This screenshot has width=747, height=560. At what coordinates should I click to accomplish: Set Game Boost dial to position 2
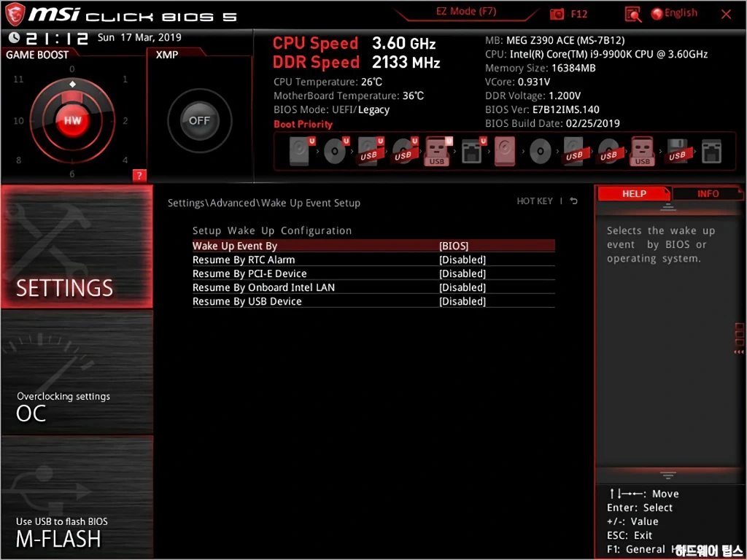pyautogui.click(x=125, y=120)
